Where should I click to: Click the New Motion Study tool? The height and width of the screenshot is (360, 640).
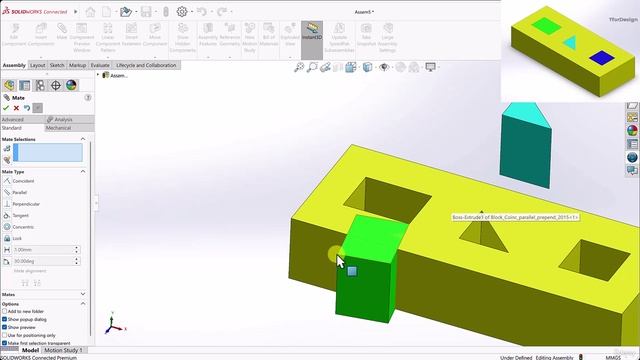coord(249,37)
